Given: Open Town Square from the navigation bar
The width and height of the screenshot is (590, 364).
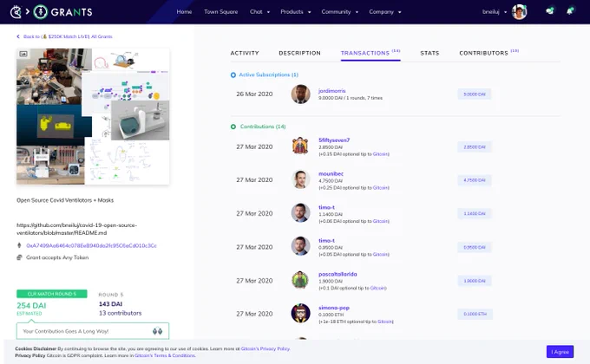Looking at the screenshot, I should [x=221, y=11].
